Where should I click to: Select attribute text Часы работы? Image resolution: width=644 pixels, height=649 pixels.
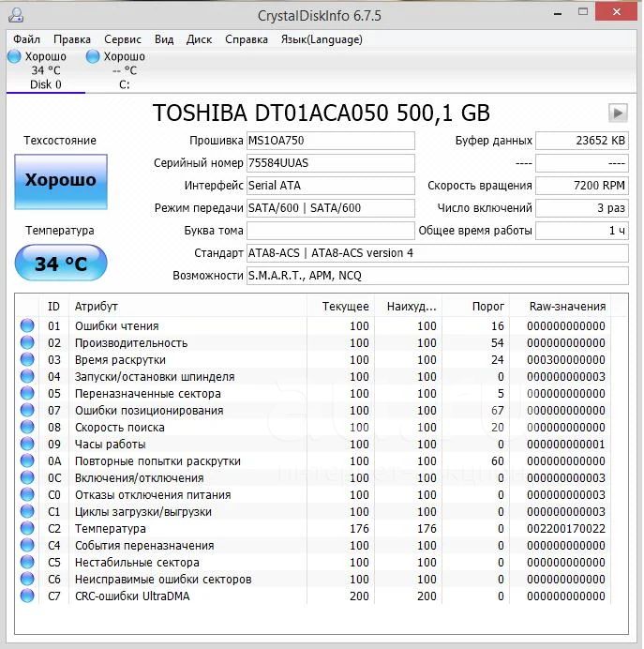click(110, 445)
